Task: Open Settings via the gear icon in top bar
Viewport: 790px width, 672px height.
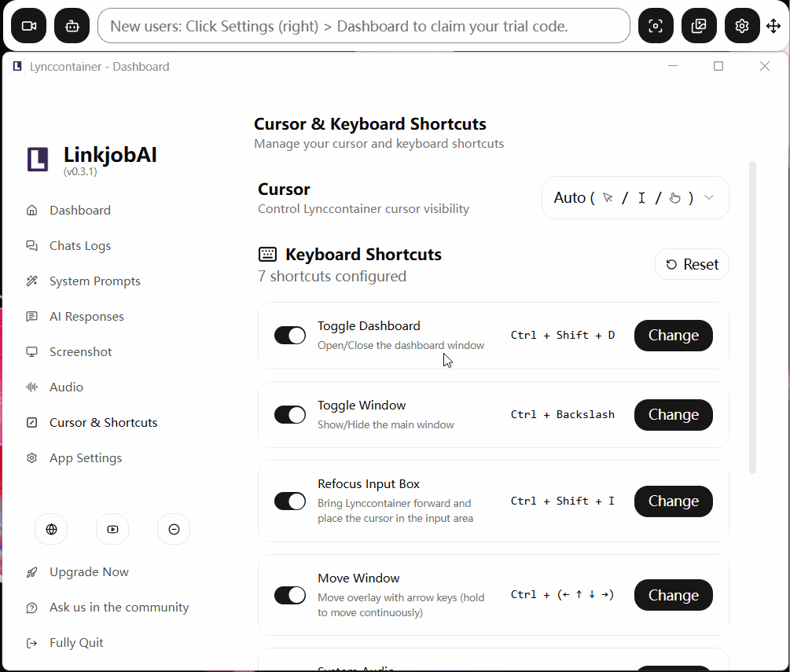Action: point(742,26)
